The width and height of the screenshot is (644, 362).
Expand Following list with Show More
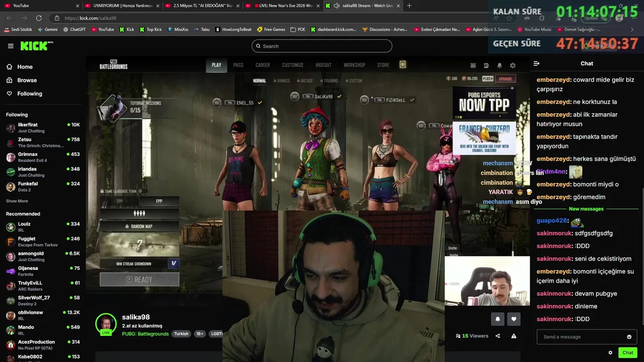pyautogui.click(x=17, y=201)
